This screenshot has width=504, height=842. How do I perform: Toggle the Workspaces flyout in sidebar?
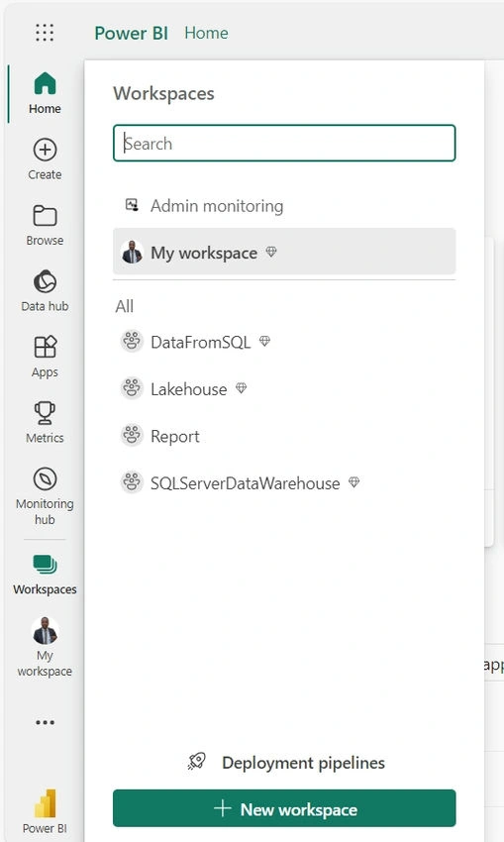point(45,575)
